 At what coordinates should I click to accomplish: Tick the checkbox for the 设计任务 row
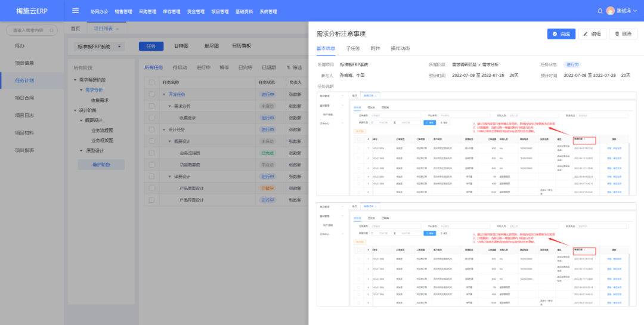tap(151, 129)
